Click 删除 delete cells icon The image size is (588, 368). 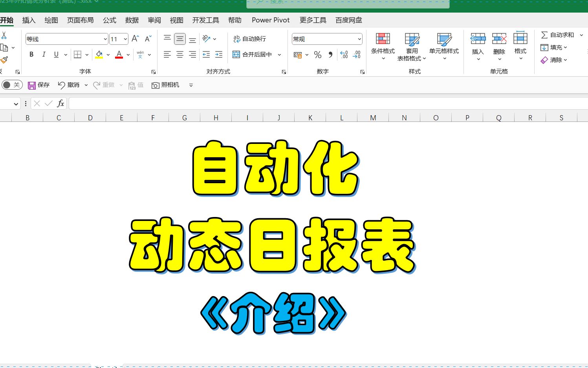[x=499, y=39]
